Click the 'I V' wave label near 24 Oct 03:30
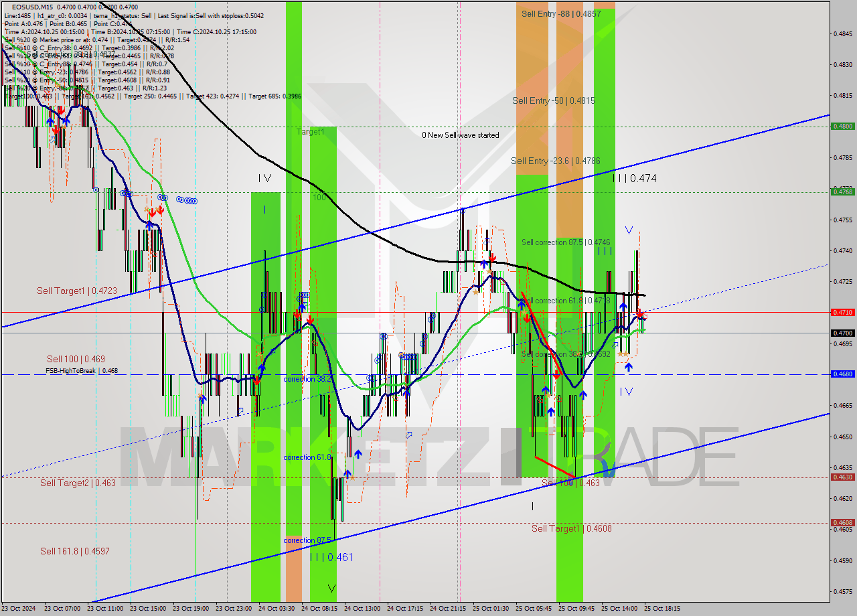857x616 pixels. point(264,178)
